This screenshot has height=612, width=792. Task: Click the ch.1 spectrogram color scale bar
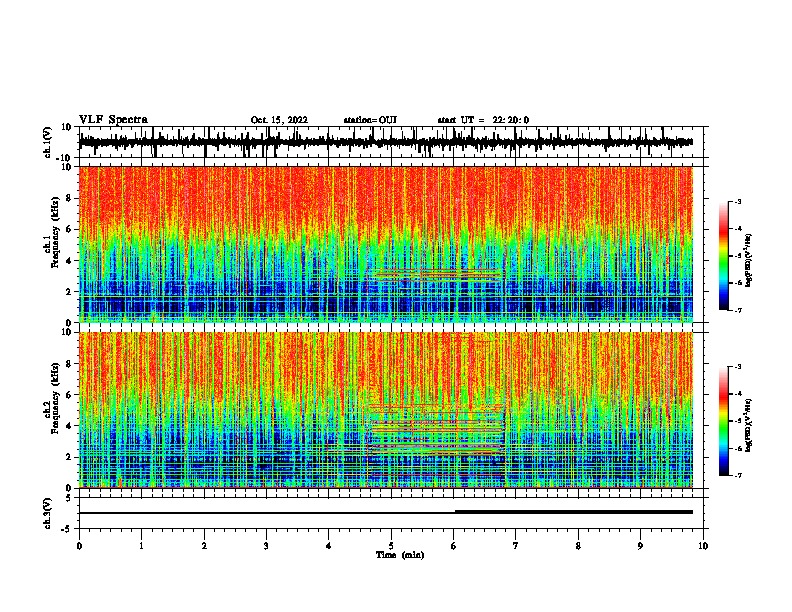724,256
